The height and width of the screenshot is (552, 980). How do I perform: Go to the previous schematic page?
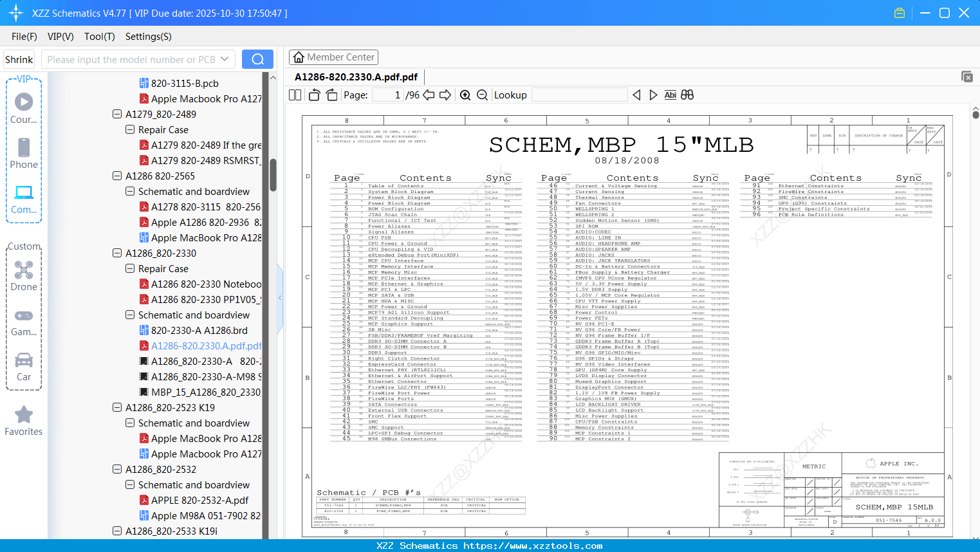tap(429, 95)
